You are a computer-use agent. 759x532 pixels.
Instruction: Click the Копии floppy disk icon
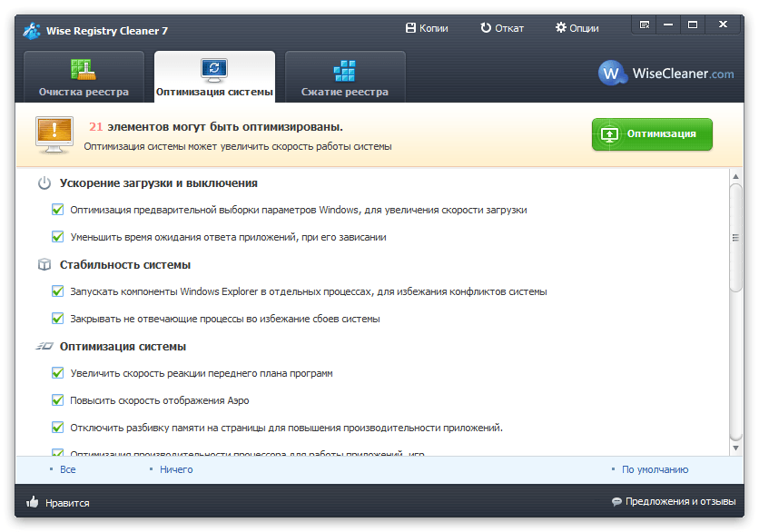click(x=410, y=28)
